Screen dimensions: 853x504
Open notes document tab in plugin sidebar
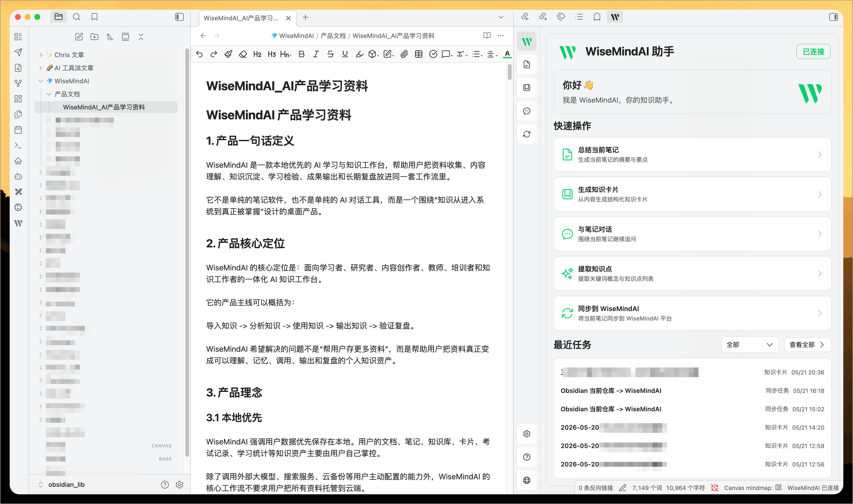(527, 65)
